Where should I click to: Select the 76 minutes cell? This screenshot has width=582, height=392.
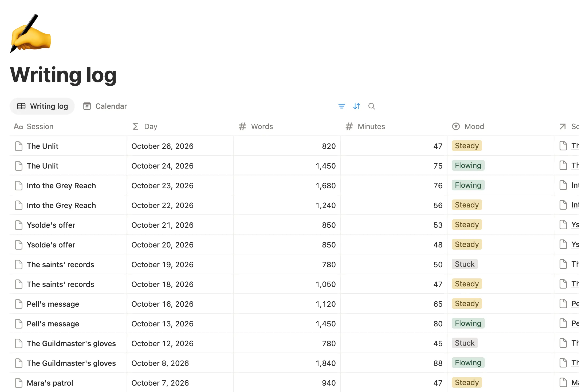click(x=394, y=186)
